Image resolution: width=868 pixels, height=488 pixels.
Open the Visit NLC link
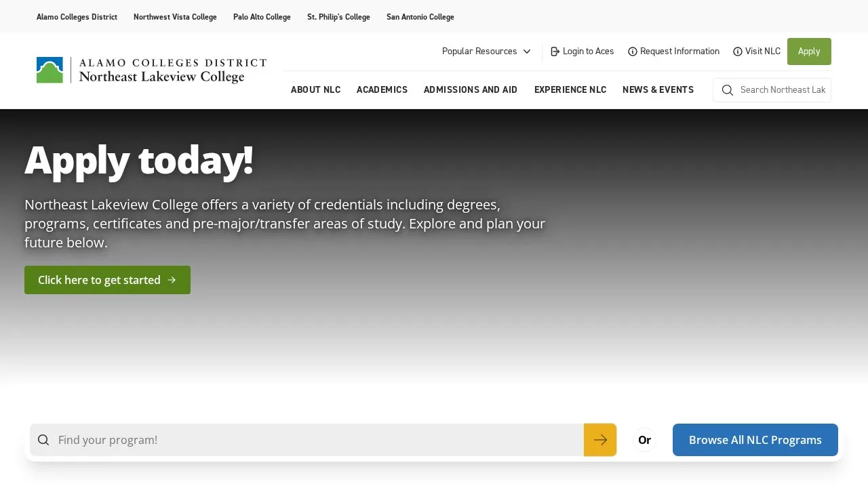click(757, 52)
